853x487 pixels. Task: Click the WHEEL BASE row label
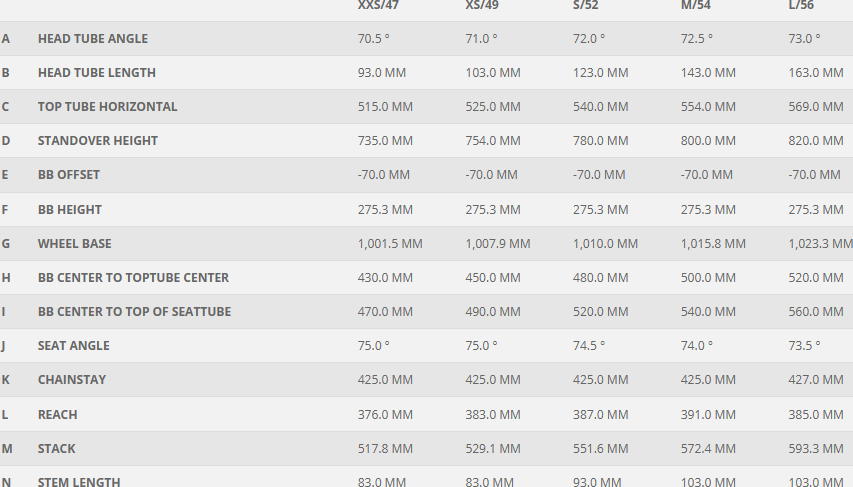[74, 244]
